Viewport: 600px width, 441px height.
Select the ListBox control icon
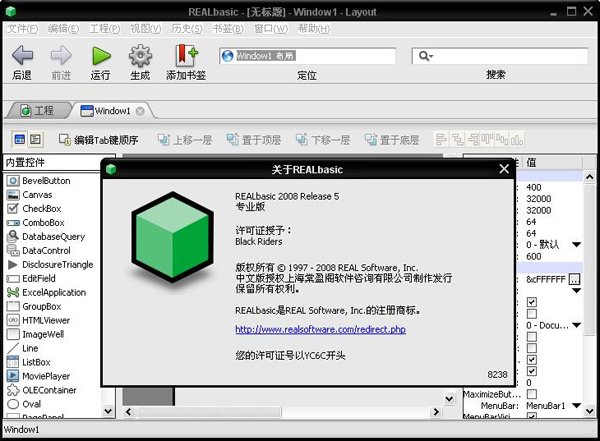[13, 362]
